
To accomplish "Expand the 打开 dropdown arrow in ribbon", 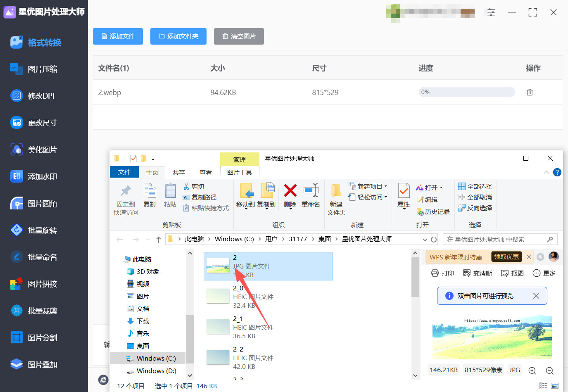I will pos(441,188).
